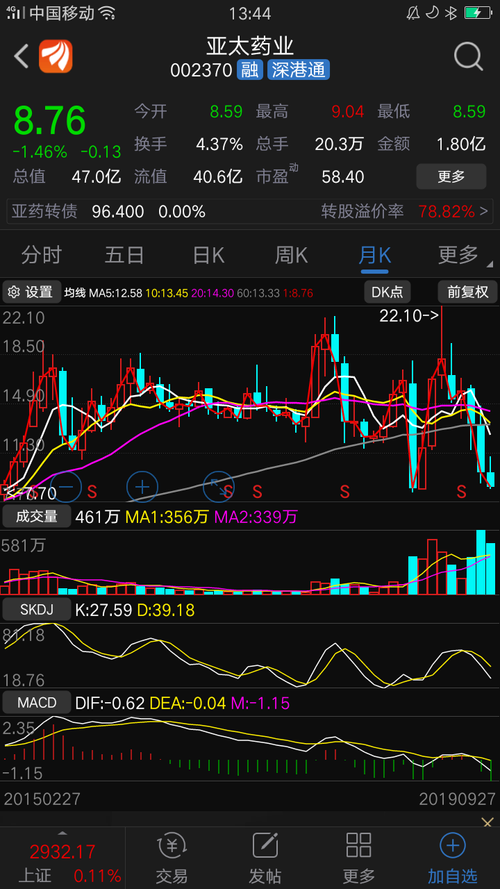Open the 设置 chart settings button
The height and width of the screenshot is (889, 500).
32,292
